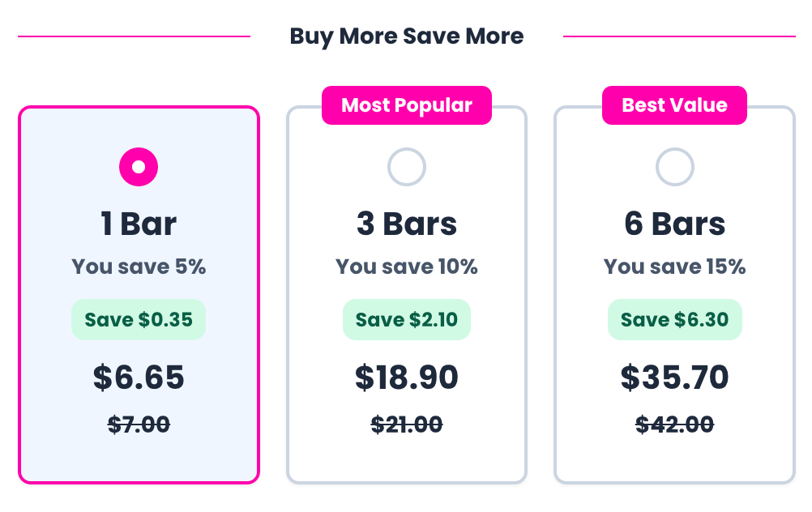
Task: Click the Most Popular badge
Action: pyautogui.click(x=407, y=105)
